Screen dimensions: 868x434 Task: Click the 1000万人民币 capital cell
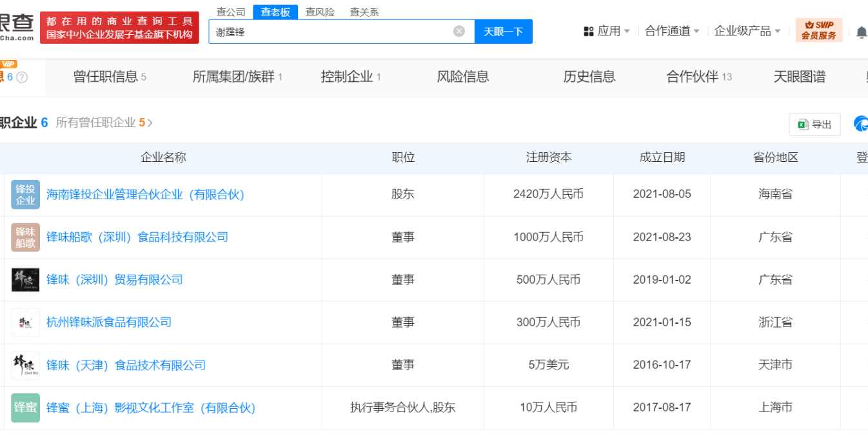549,237
